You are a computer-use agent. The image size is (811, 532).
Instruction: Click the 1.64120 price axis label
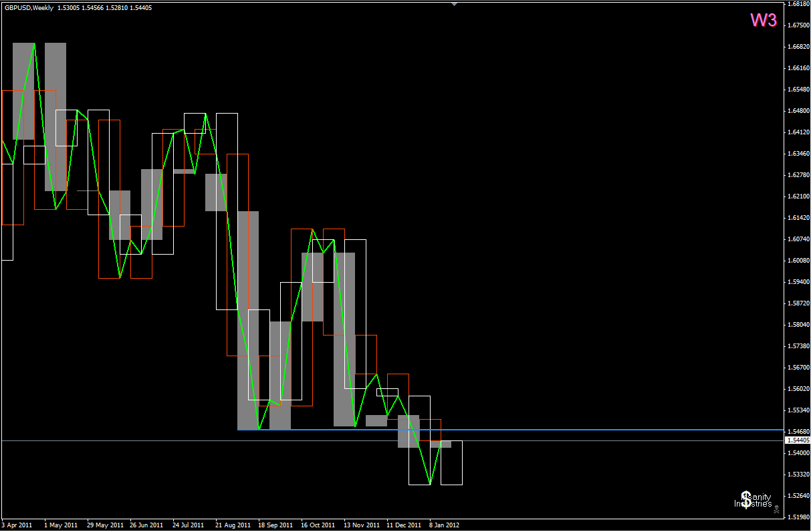point(798,132)
